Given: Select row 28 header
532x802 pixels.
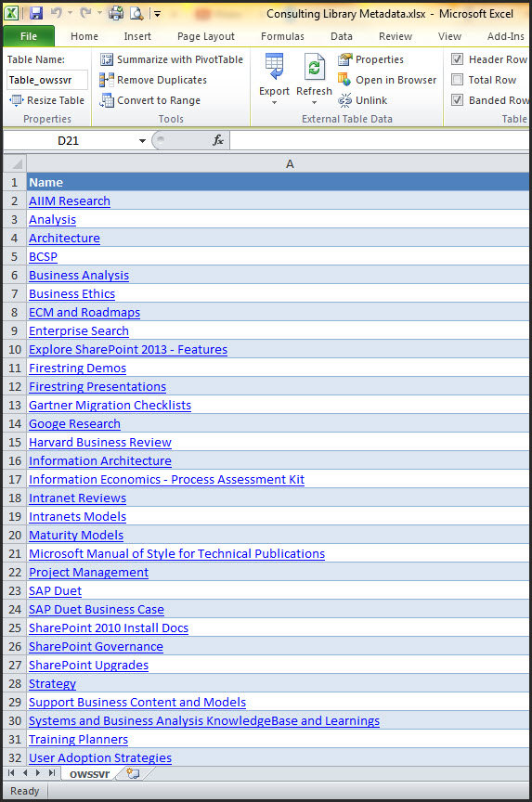Looking at the screenshot, I should tap(15, 684).
